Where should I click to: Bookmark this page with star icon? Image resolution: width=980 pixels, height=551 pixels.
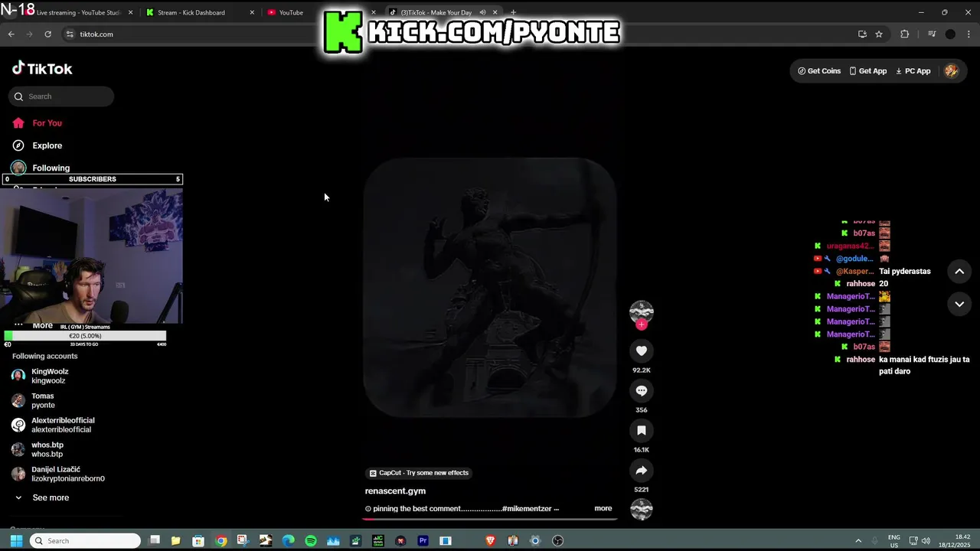tap(879, 34)
